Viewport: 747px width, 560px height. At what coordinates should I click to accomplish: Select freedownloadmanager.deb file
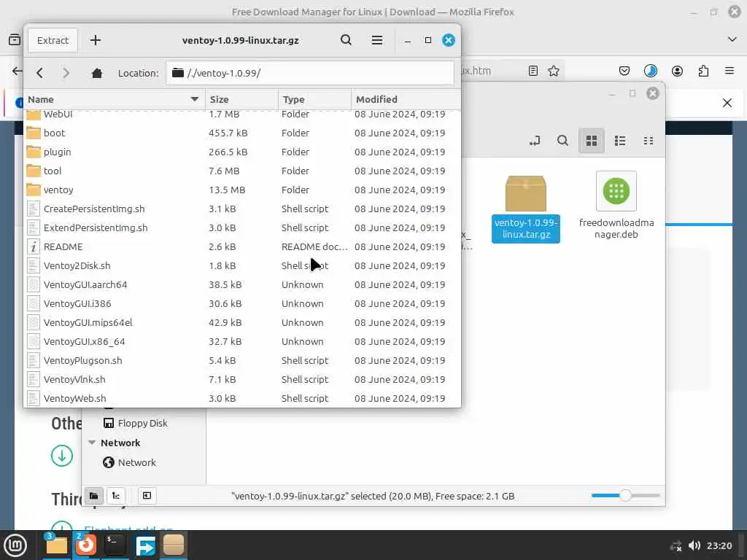click(x=616, y=206)
